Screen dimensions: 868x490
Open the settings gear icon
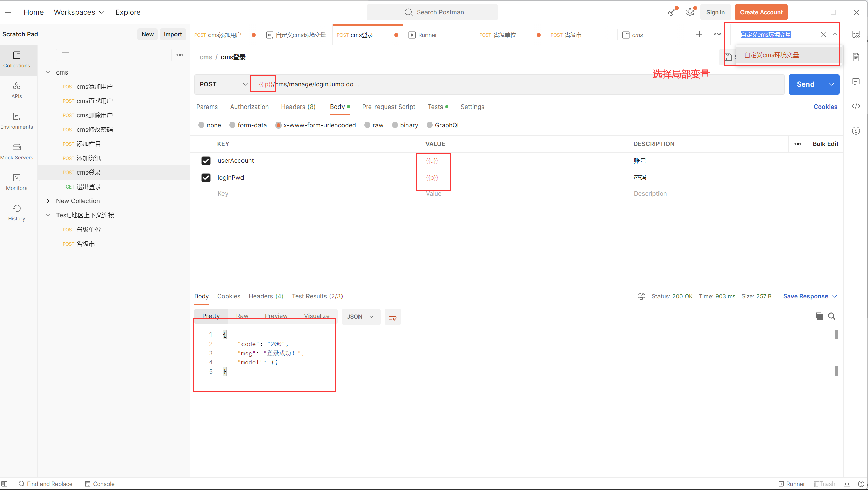(690, 12)
